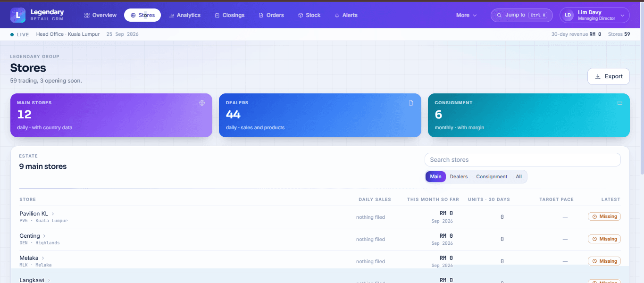
Task: Open the Lim Davy account menu
Action: click(594, 15)
